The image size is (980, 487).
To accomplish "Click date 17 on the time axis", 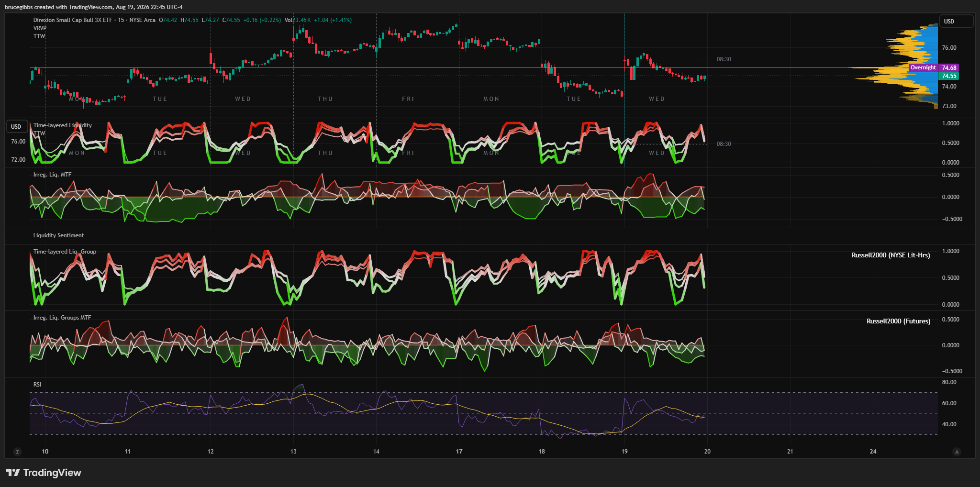I will [459, 452].
